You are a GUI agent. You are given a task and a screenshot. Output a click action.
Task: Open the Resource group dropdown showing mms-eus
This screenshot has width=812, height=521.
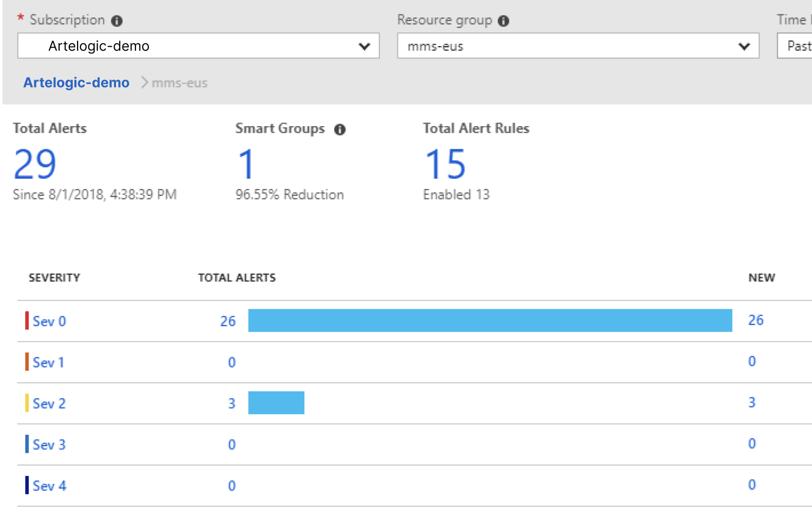pos(578,46)
